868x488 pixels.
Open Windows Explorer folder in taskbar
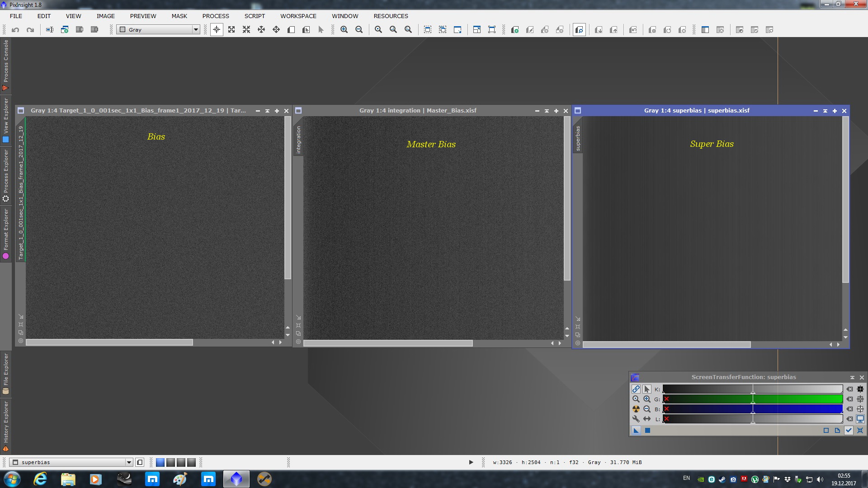point(68,479)
